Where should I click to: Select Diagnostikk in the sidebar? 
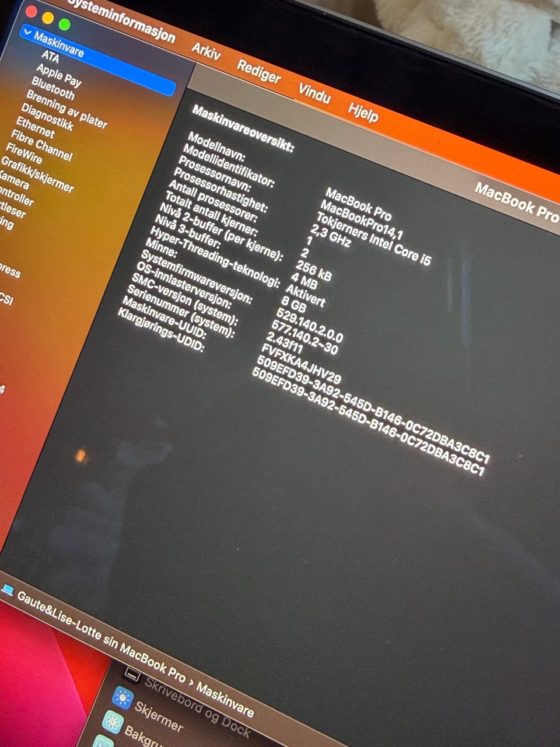coord(48,117)
